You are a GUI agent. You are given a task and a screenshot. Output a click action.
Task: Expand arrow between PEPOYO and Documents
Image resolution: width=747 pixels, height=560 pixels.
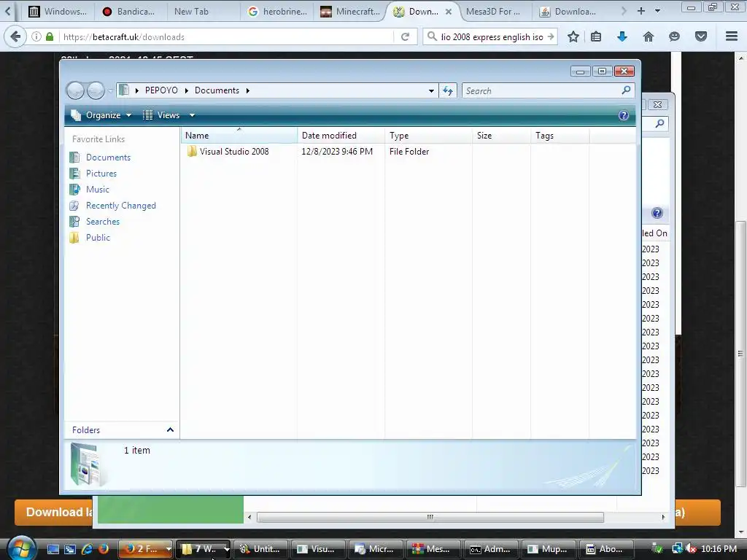[x=186, y=90]
